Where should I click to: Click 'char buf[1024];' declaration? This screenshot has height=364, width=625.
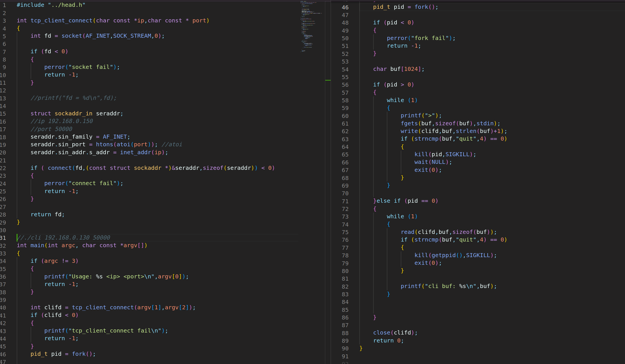399,69
